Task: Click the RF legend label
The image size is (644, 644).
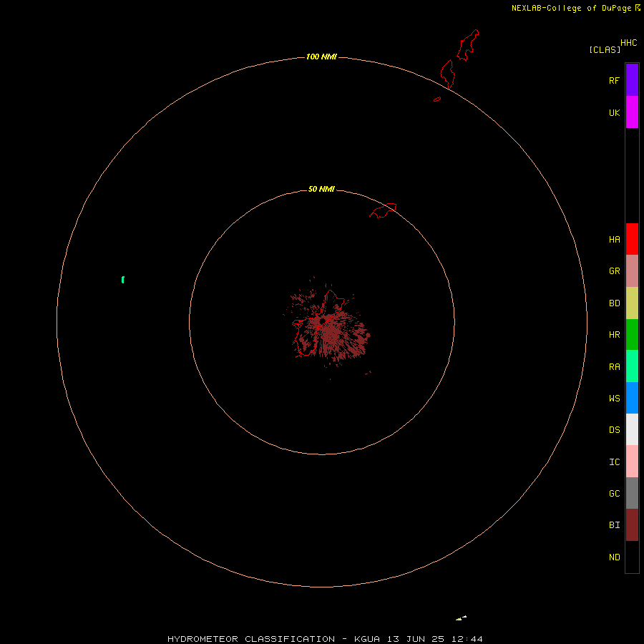Action: point(614,80)
